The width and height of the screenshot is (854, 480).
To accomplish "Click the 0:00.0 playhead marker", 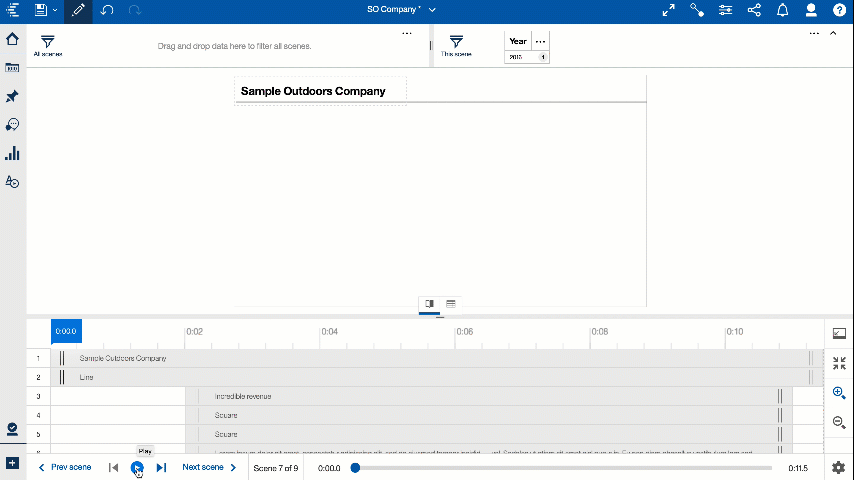I will [66, 331].
